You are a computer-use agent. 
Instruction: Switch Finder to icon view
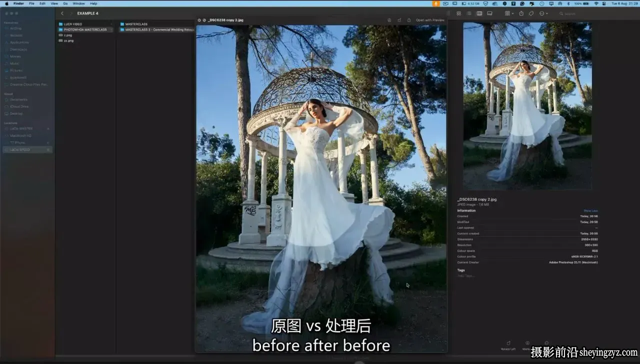459,13
